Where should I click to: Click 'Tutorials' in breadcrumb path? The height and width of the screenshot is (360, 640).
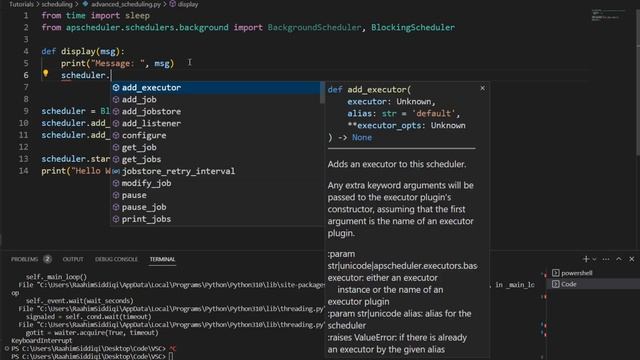pos(21,4)
